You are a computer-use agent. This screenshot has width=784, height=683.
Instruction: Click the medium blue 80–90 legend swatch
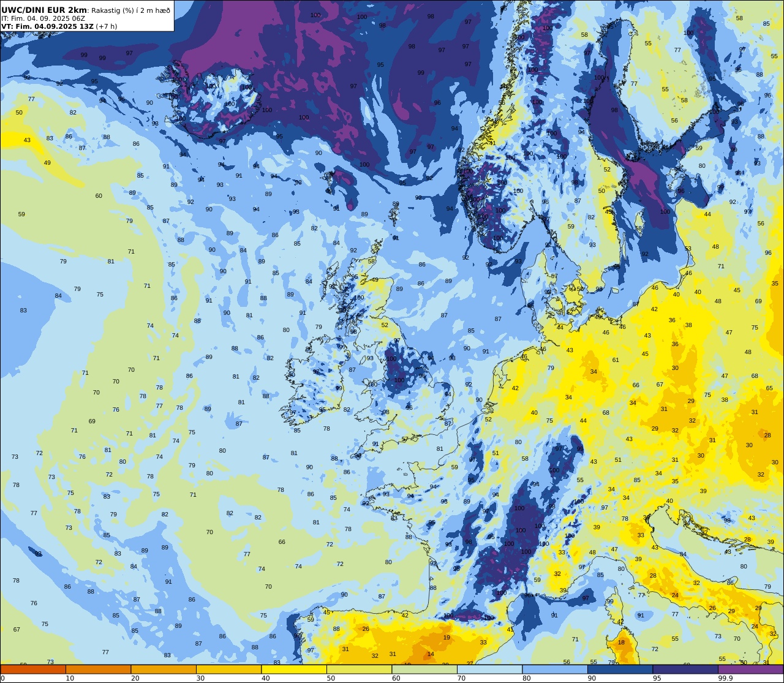(555, 670)
